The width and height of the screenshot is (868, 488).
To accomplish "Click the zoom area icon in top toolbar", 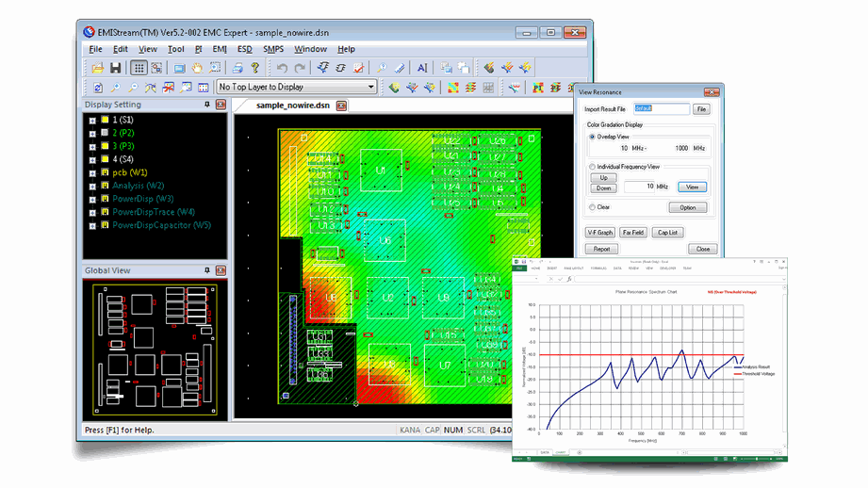I will [x=215, y=68].
